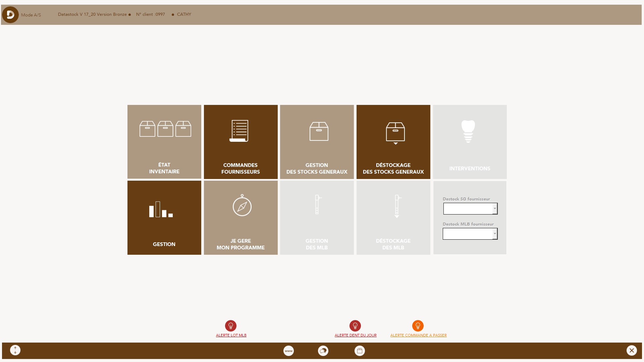The width and height of the screenshot is (644, 362).
Task: Open the ALERTE LOT MLB link
Action: point(231,335)
